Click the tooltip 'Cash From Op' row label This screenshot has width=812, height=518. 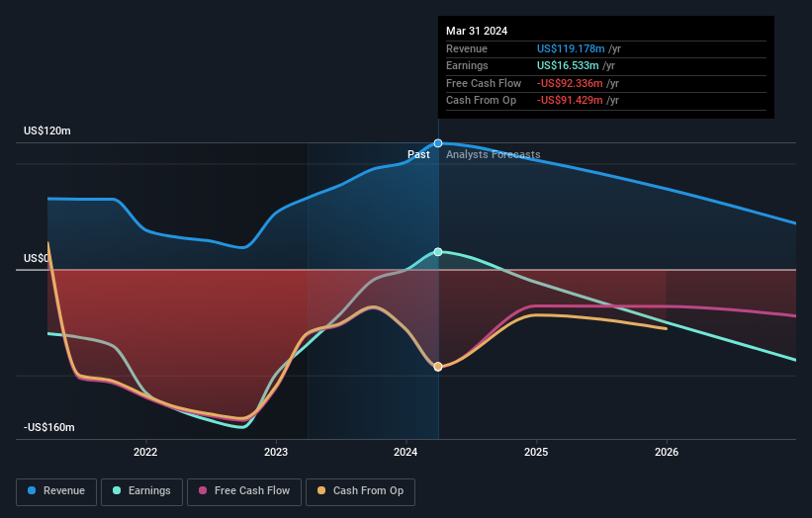tap(481, 101)
